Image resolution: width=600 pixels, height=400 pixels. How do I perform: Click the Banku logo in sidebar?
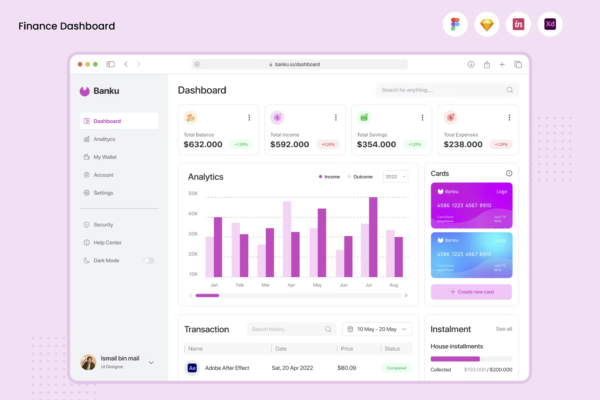99,91
